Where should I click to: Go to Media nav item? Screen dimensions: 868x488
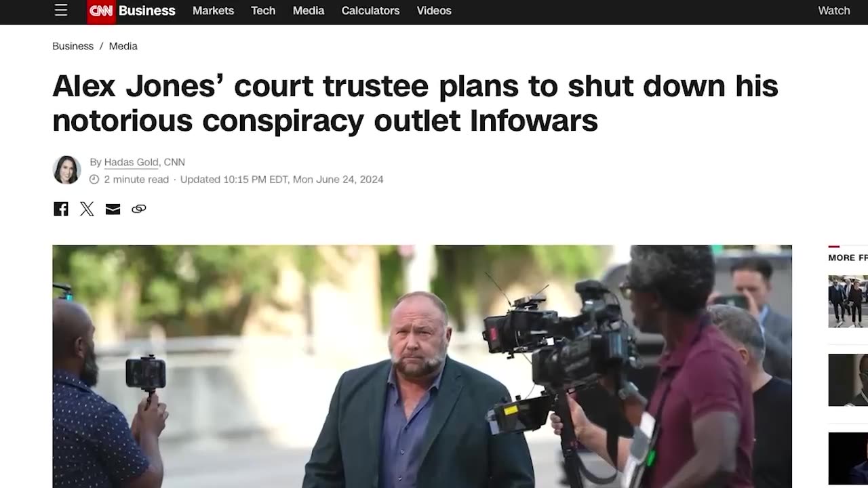pyautogui.click(x=309, y=11)
